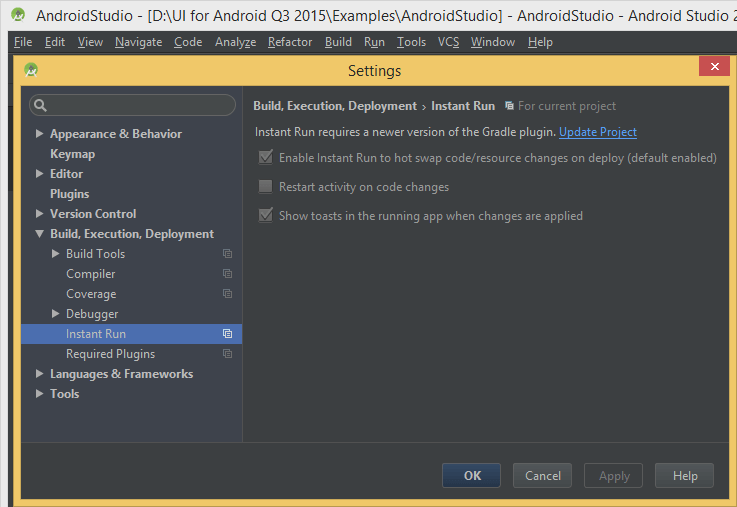Click the search magnifier icon in Settings
This screenshot has height=507, width=737.
point(40,105)
